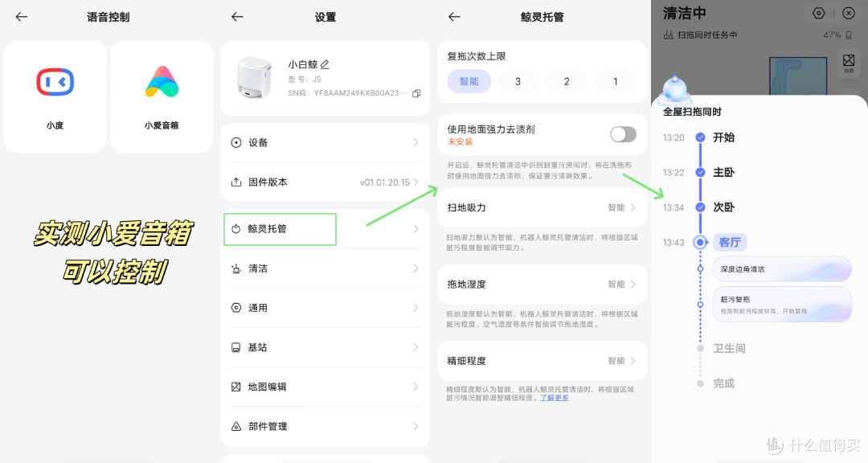This screenshot has width=868, height=463.
Task: Select 3 for 复拖次数上限
Action: pos(518,81)
